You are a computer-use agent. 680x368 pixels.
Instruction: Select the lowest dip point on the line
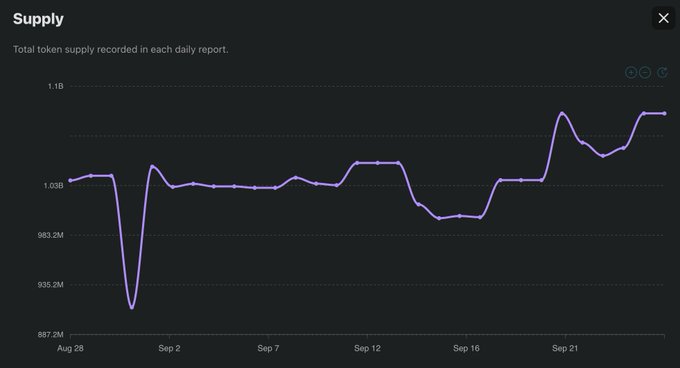(x=132, y=308)
